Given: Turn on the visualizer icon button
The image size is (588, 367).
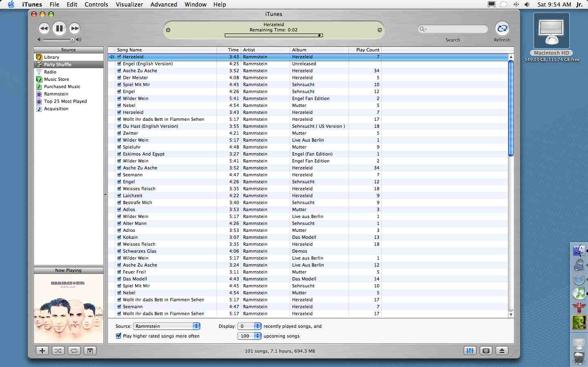Looking at the screenshot, I should [486, 351].
